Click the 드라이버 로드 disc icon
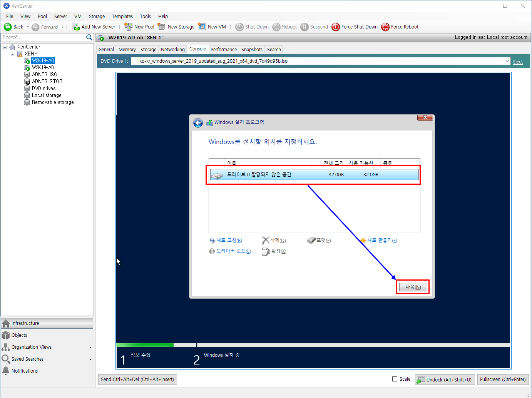Viewport: 532px width, 398px height. point(212,251)
